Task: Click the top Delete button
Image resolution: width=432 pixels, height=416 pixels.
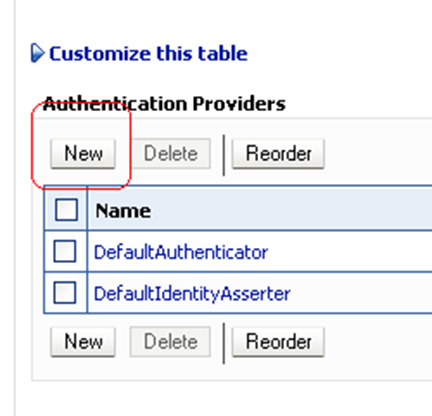Action: [x=170, y=154]
